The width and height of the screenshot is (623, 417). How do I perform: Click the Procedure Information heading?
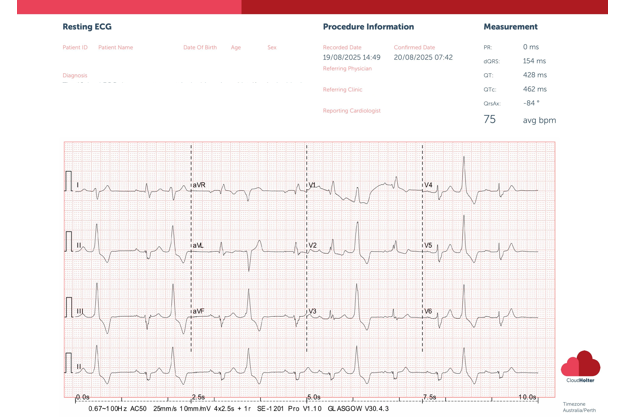[368, 27]
